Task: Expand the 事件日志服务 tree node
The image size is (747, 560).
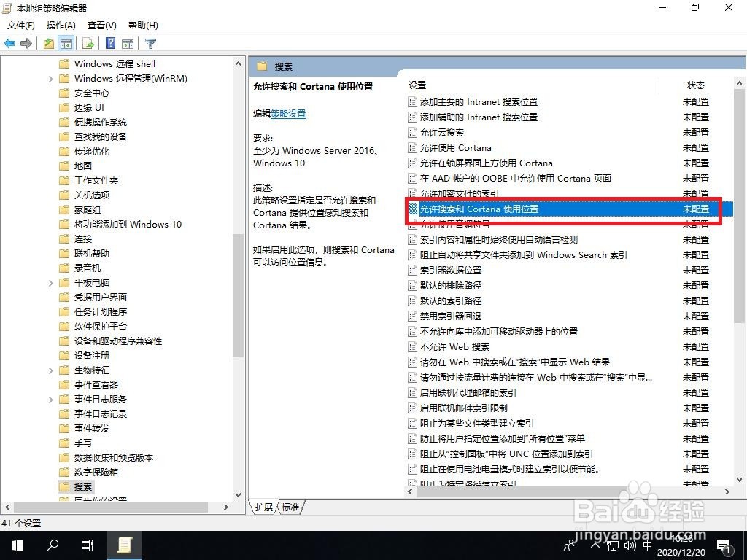Action: (50, 400)
